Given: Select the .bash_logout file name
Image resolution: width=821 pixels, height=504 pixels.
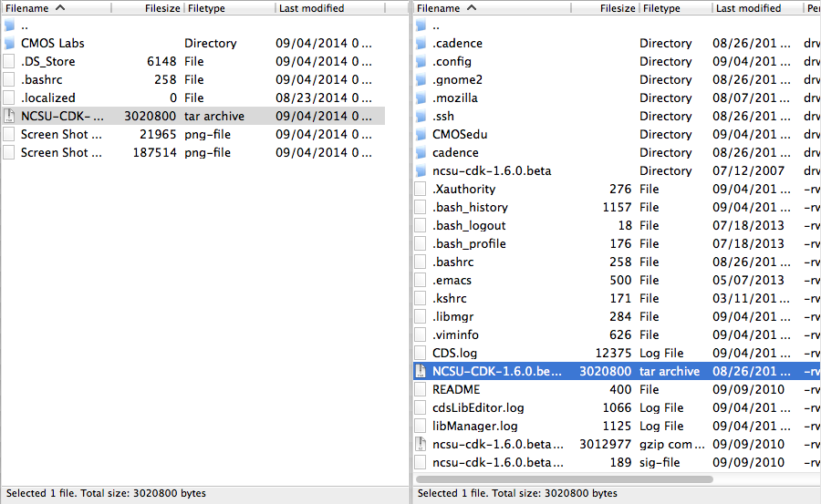Looking at the screenshot, I should 469,226.
